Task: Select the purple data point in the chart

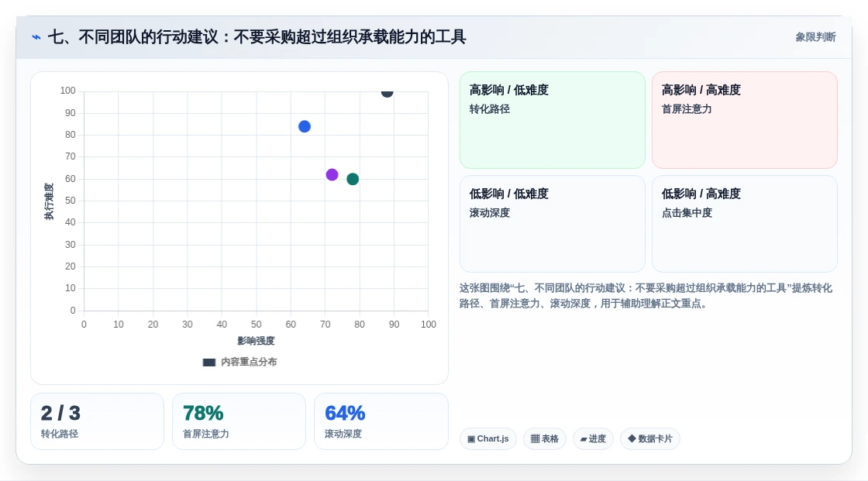Action: [332, 175]
